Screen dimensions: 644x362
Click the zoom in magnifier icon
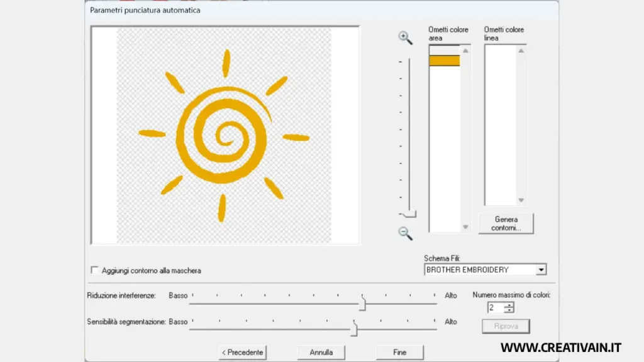click(x=405, y=37)
